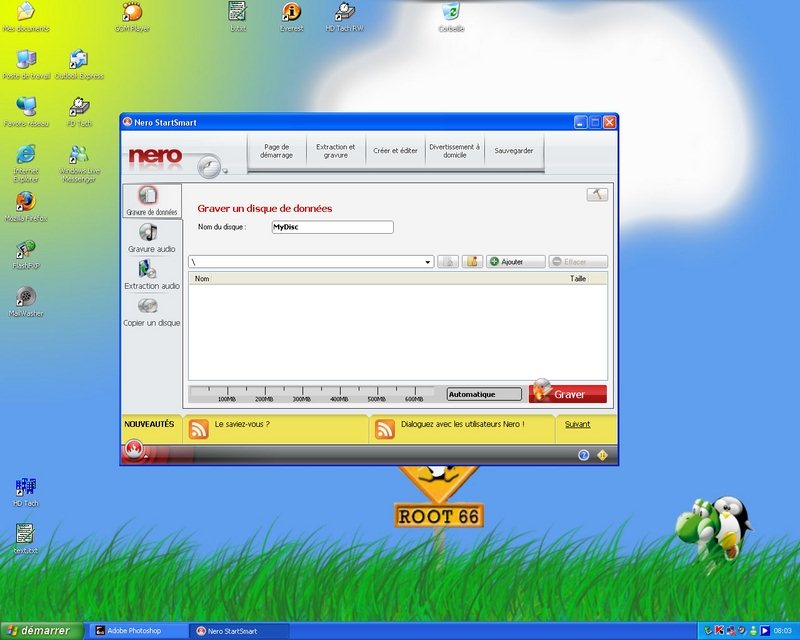Launch Outlook Express from the desktop
Viewport: 800px width, 640px height.
[79, 65]
